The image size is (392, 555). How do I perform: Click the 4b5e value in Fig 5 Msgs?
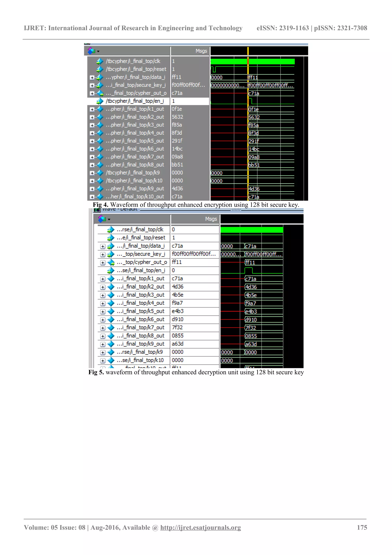pyautogui.click(x=177, y=295)
